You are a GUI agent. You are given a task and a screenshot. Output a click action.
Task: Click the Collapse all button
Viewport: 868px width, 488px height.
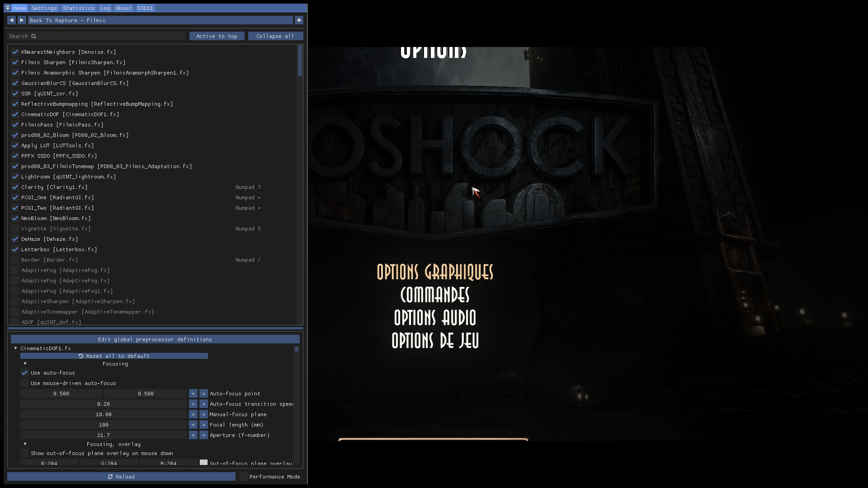pos(275,36)
